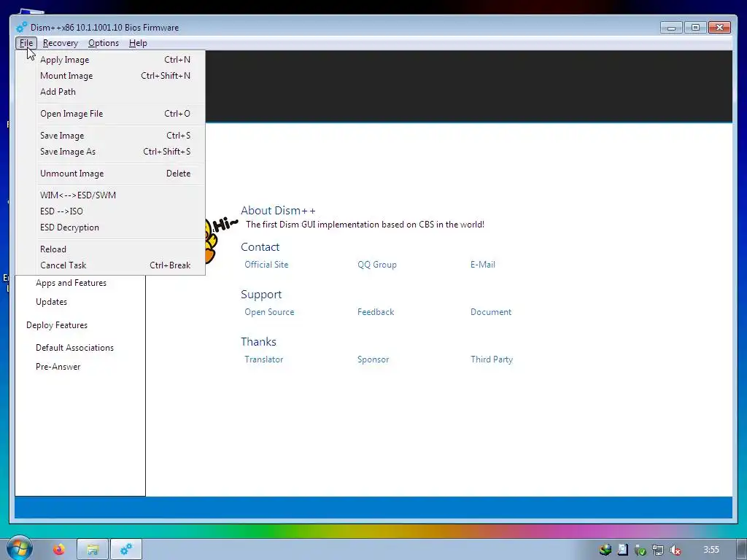Choose Save Image As entry
This screenshot has width=747, height=560.
point(115,152)
